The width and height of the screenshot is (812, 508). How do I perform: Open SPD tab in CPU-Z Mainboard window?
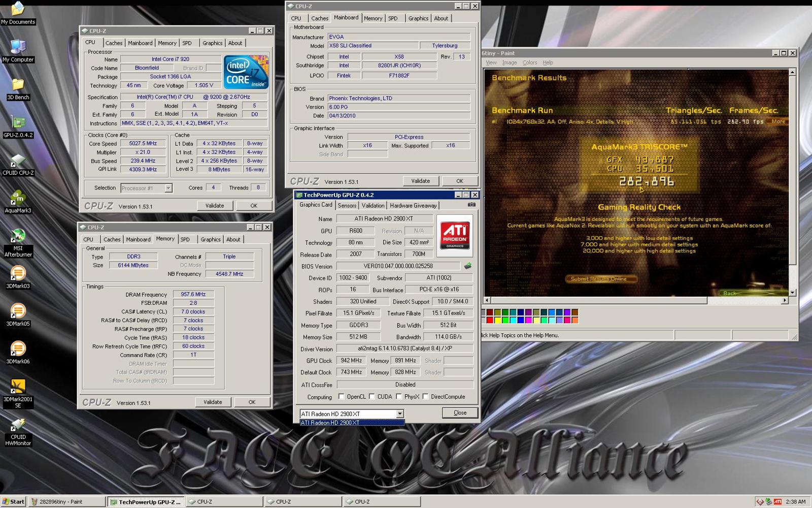393,18
